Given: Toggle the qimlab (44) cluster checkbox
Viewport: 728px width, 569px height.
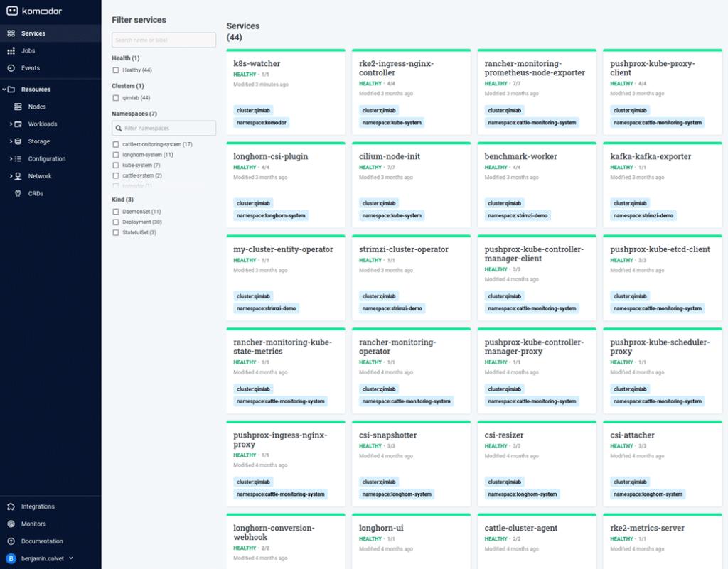Looking at the screenshot, I should click(116, 98).
